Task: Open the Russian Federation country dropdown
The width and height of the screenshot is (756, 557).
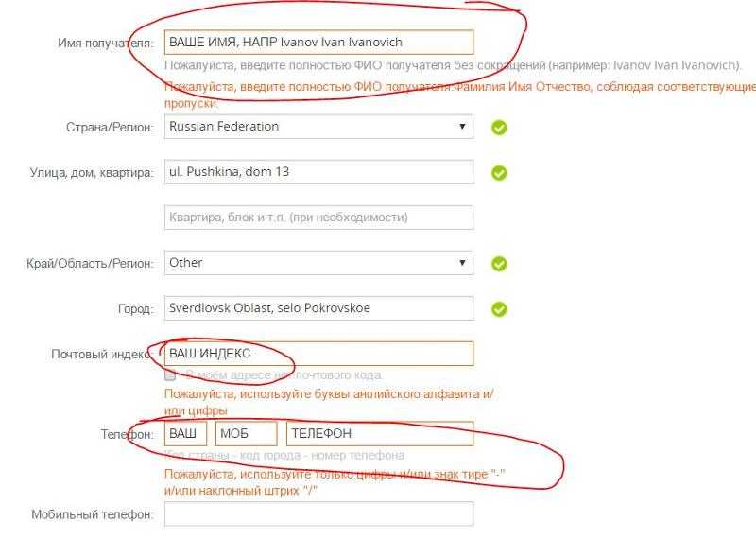Action: tap(318, 127)
